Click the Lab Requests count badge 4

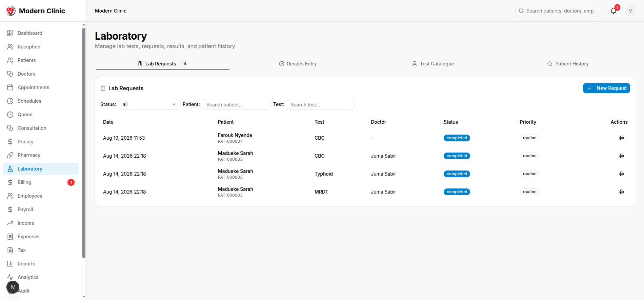click(x=185, y=64)
